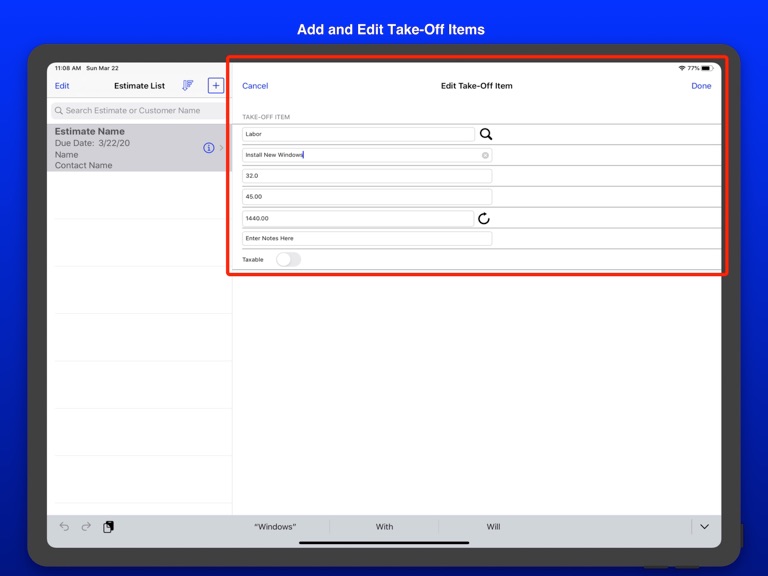Recalculate total using the refresh icon
768x576 pixels.
(x=483, y=218)
